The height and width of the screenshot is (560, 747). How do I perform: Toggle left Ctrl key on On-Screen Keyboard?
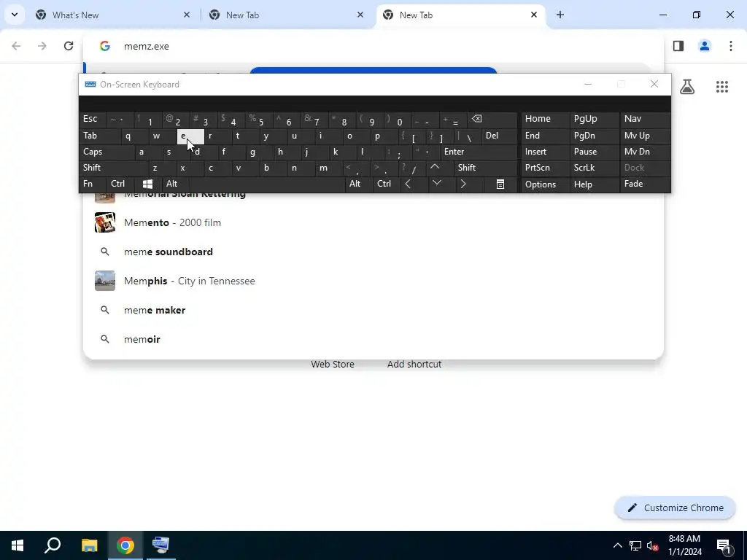121,184
